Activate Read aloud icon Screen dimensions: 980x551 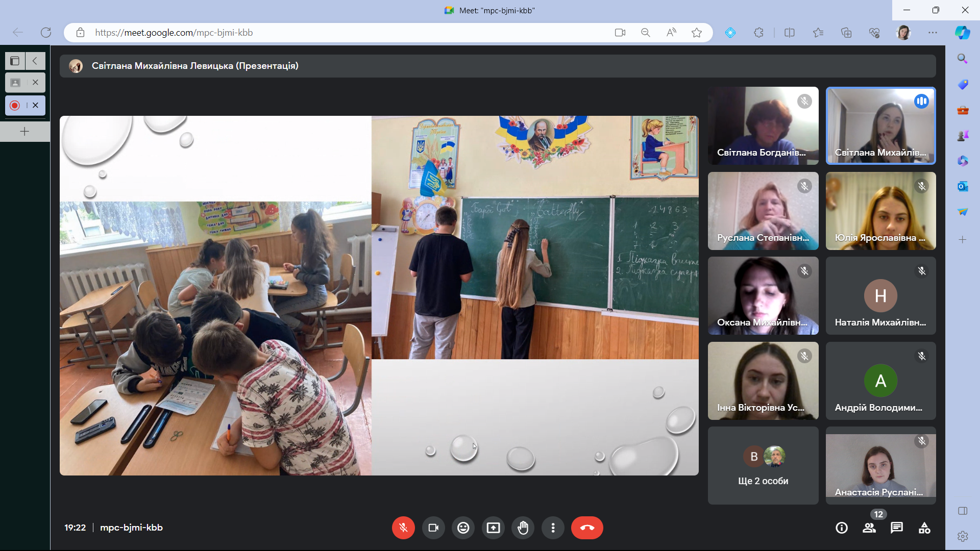pyautogui.click(x=671, y=33)
